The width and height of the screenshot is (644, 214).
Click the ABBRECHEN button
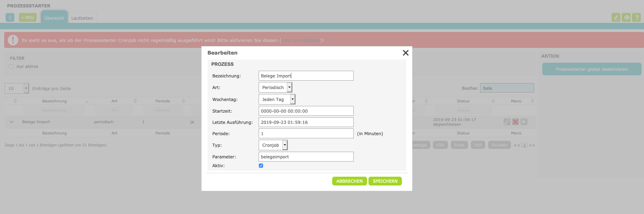(349, 181)
